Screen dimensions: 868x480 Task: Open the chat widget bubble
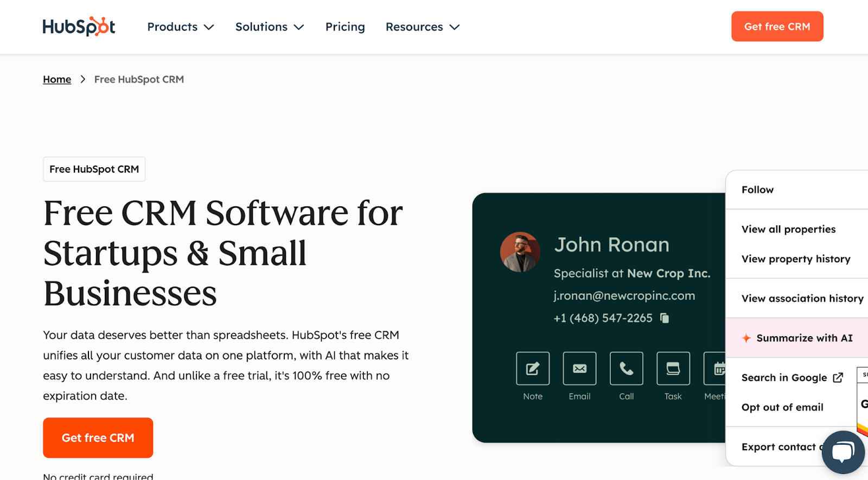[x=843, y=452]
